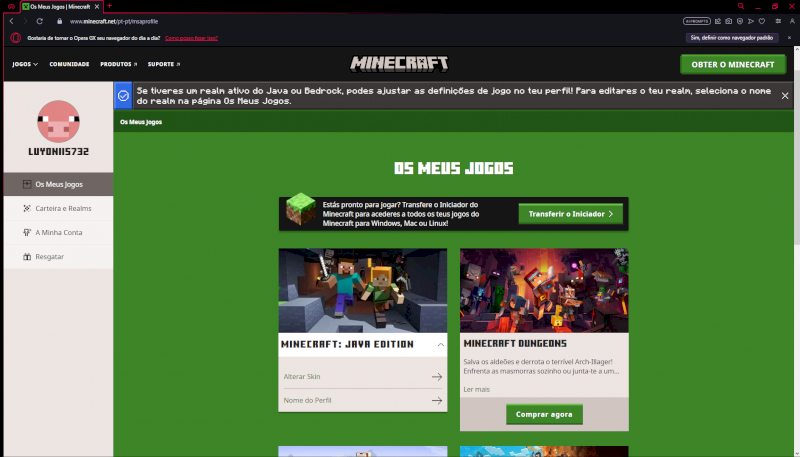
Task: Reload the page with the refresh icon
Action: 40,21
